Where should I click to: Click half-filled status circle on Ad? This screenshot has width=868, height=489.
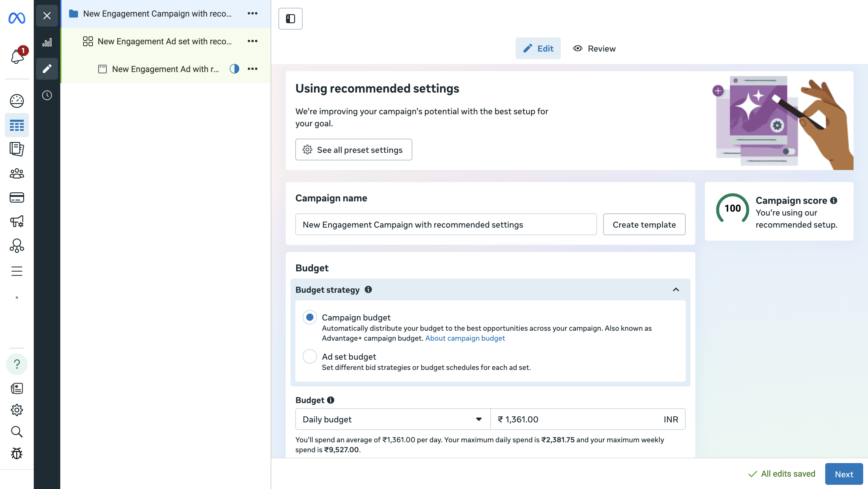[x=234, y=69]
